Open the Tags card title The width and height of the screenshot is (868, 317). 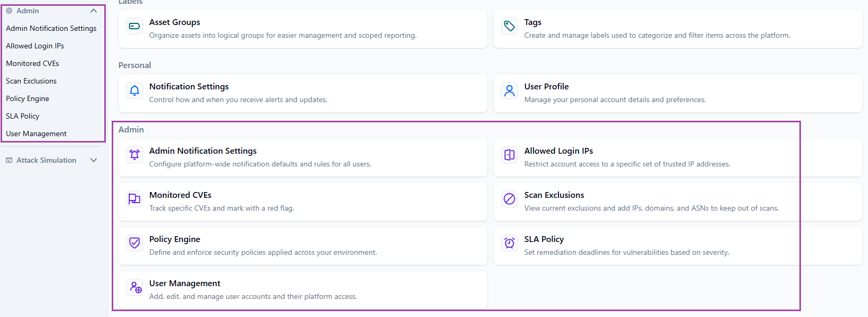pos(533,22)
